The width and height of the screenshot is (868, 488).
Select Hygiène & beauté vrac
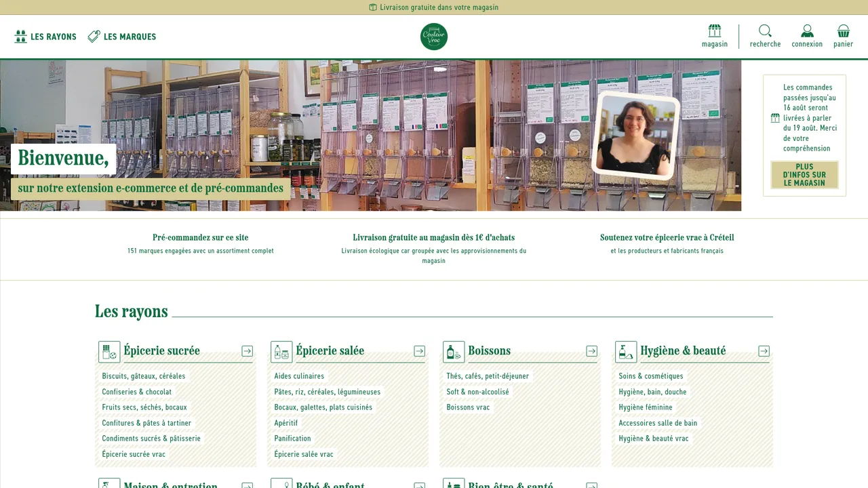point(654,439)
